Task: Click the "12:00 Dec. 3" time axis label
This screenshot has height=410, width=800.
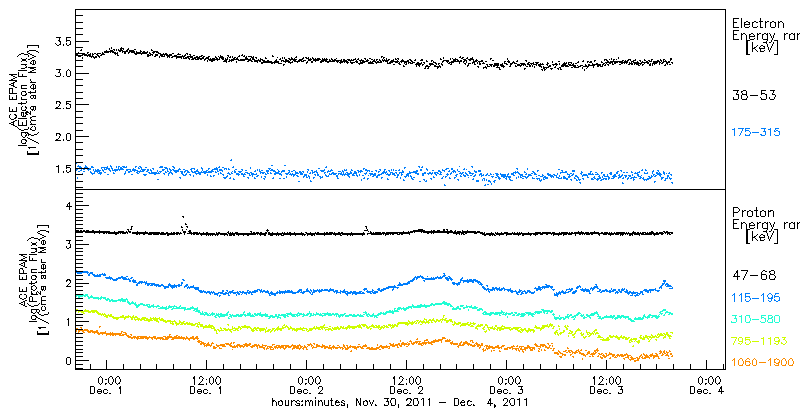Action: click(x=606, y=386)
